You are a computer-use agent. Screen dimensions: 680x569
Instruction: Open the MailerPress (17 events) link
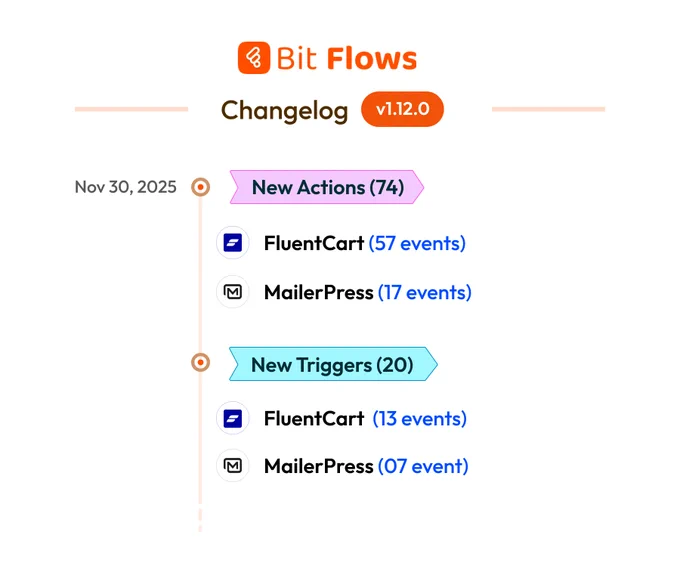coord(425,293)
